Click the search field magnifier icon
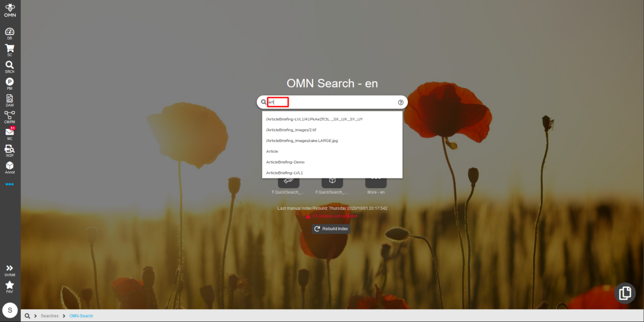The width and height of the screenshot is (644, 322). tap(264, 102)
